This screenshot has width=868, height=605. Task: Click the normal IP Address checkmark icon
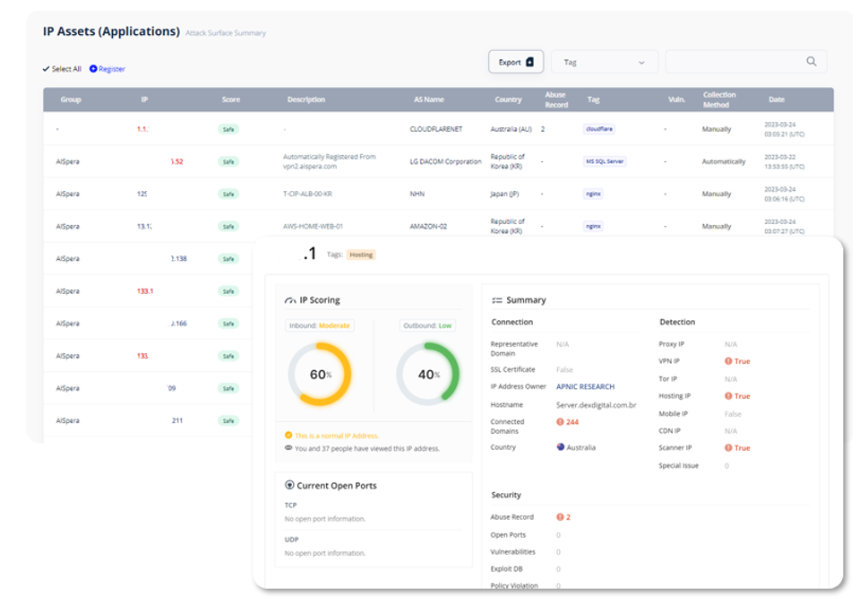click(288, 435)
